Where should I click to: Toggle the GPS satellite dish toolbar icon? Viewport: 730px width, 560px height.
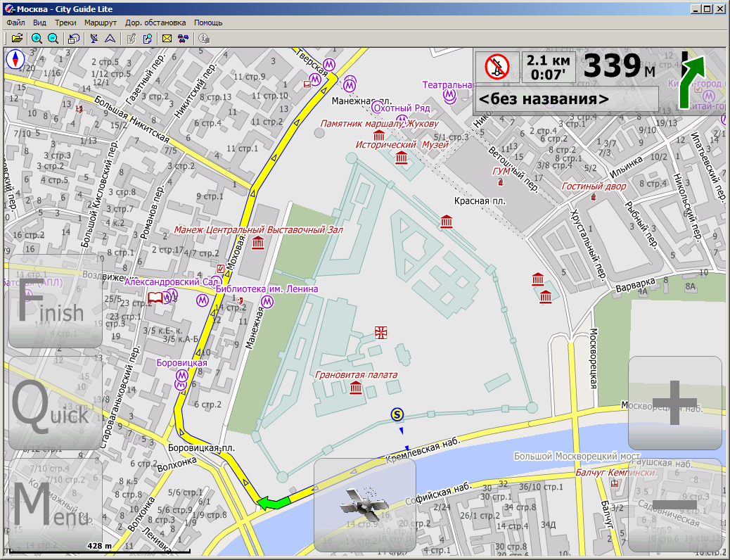pyautogui.click(x=94, y=38)
